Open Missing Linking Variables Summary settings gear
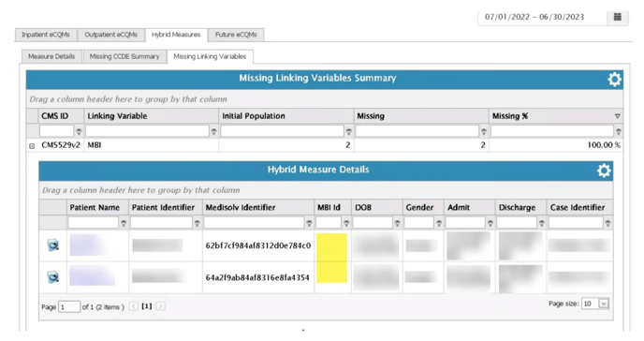 click(x=614, y=79)
